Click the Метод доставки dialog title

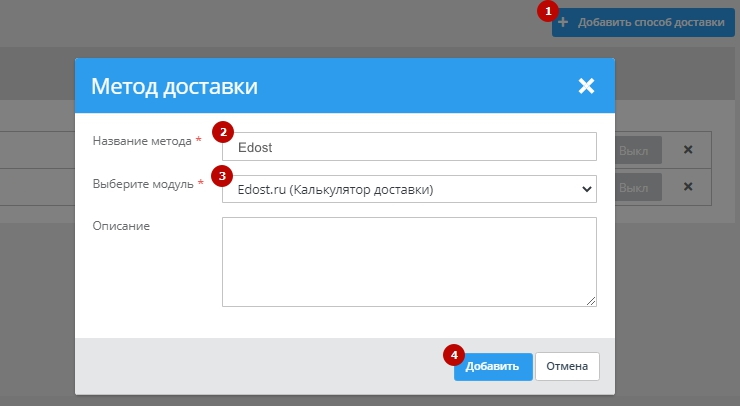pos(174,86)
